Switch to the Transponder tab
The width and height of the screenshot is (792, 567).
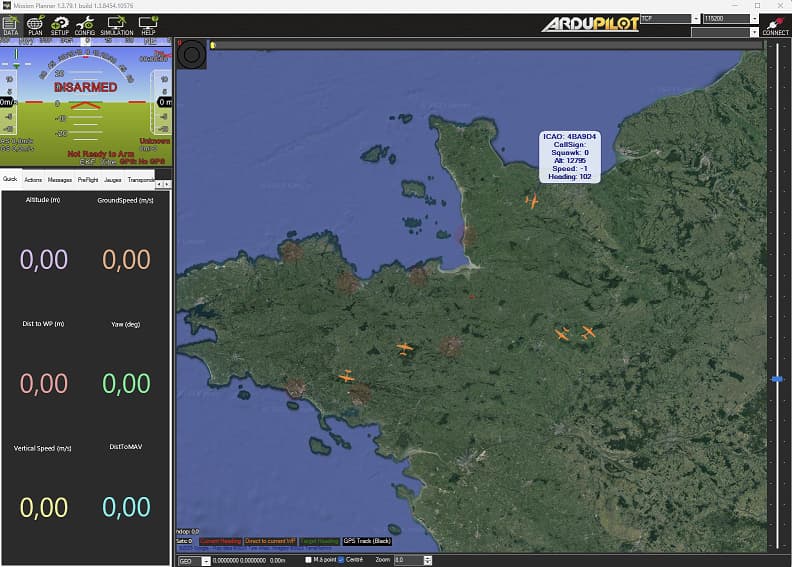click(x=140, y=180)
